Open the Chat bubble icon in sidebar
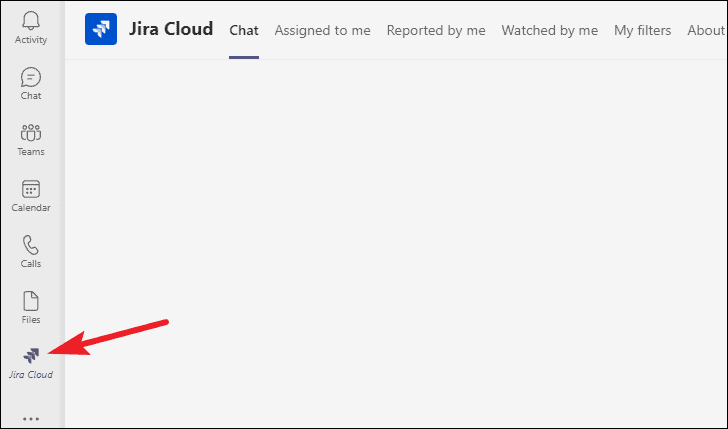Viewport: 728px width, 429px height. [x=31, y=77]
